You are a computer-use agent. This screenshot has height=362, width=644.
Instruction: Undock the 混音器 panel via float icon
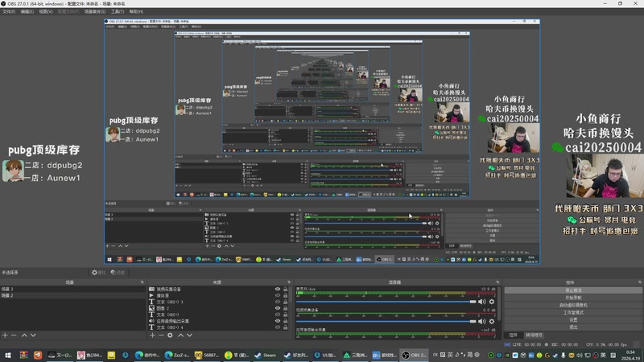coord(497,282)
